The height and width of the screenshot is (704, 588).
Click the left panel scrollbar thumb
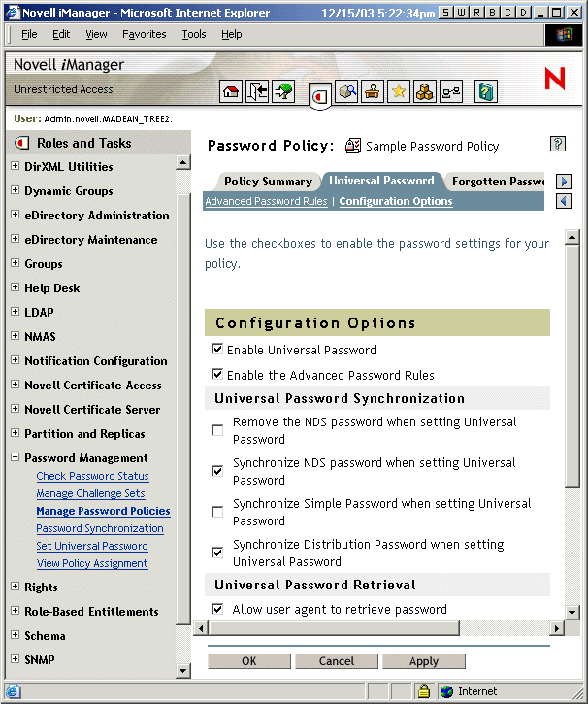183,409
